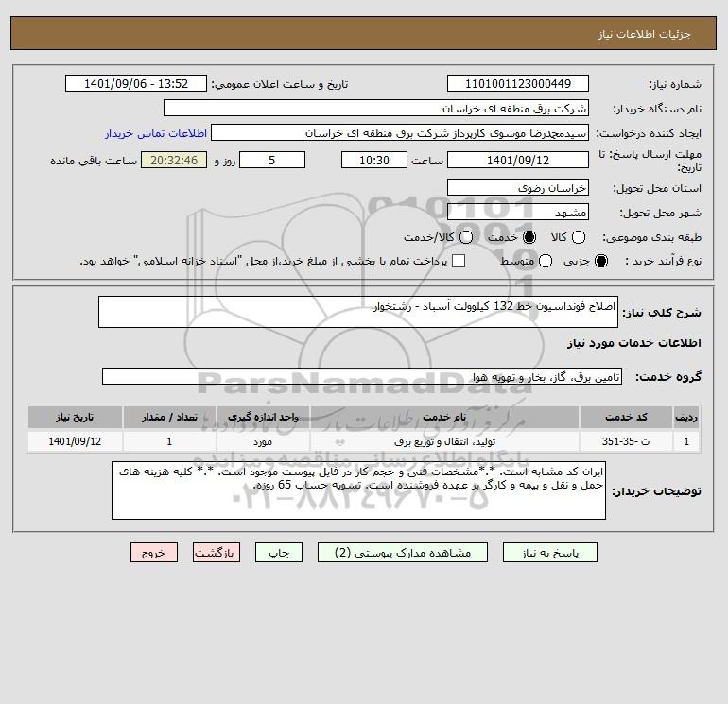Click the buyer name field شرکت برق منطقه ای خراسان
This screenshot has width=728, height=704.
[376, 108]
